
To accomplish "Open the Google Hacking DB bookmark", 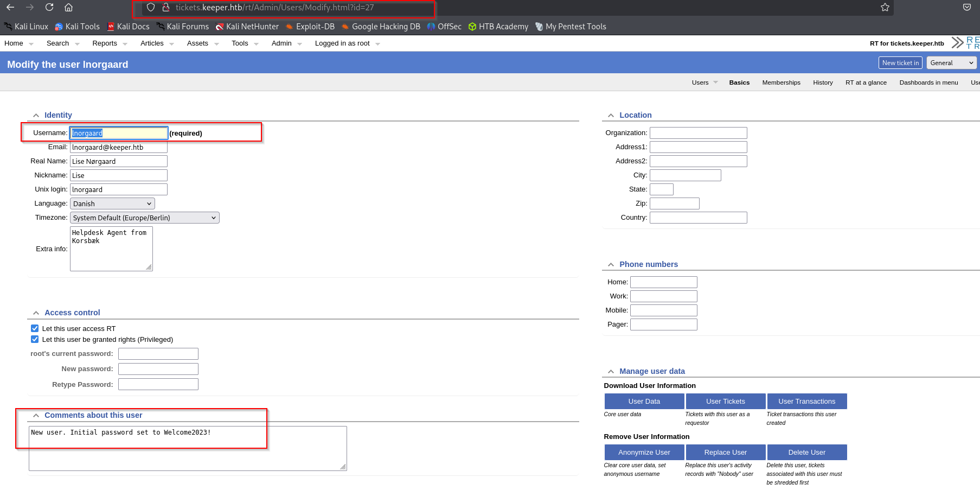I will click(x=381, y=27).
